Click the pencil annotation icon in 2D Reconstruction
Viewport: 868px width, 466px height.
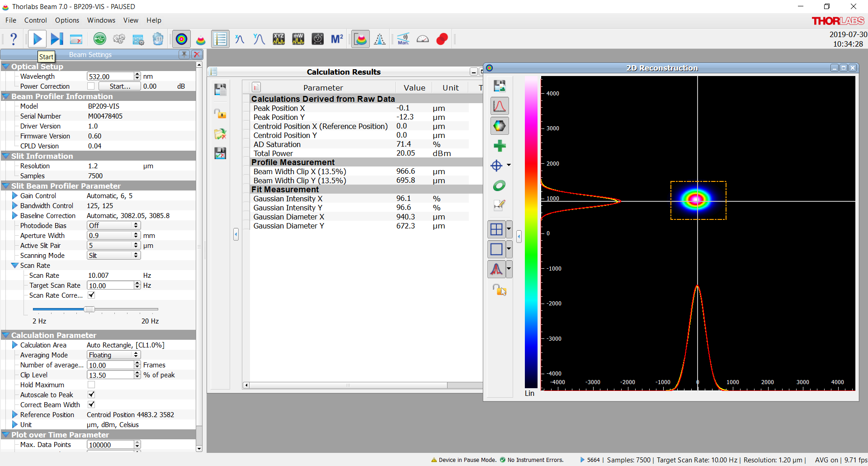[500, 205]
